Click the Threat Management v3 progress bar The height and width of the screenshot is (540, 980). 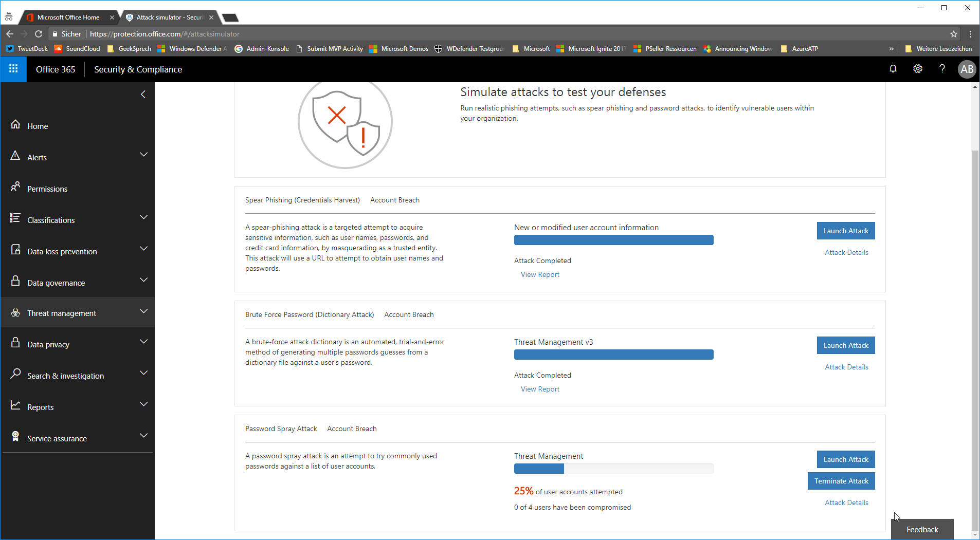(613, 355)
